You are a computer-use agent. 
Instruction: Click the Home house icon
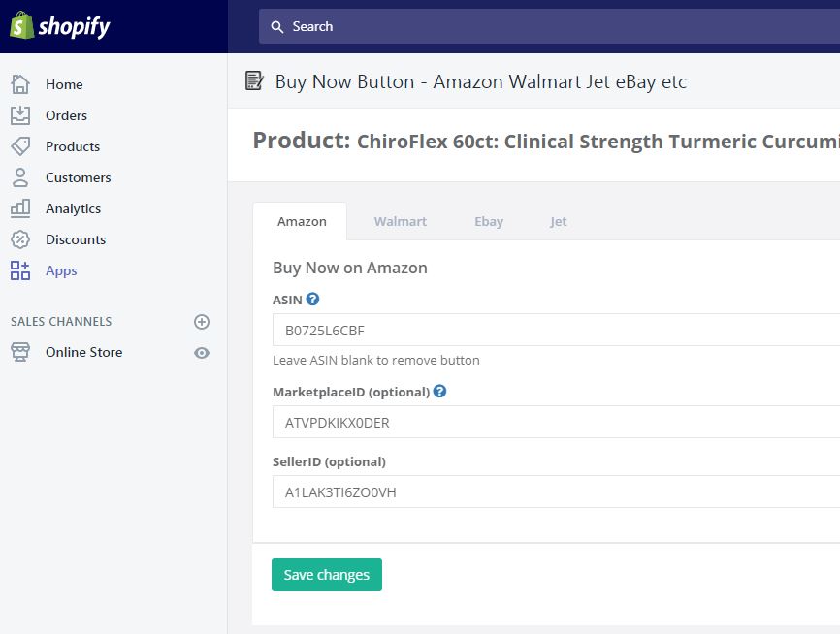[20, 84]
